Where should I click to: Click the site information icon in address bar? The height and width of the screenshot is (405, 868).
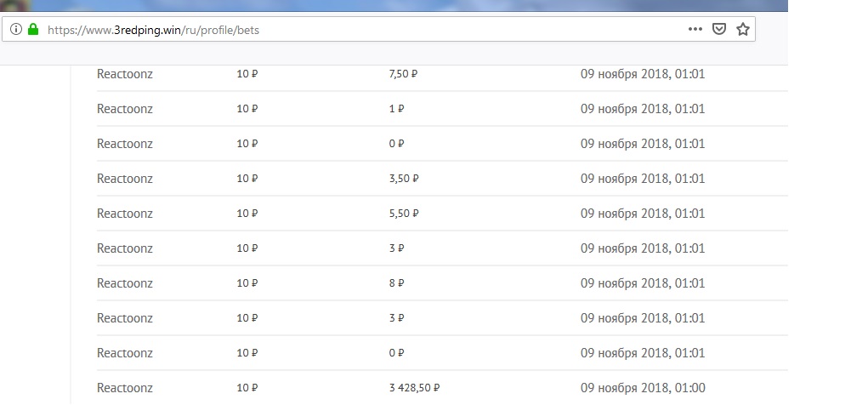pyautogui.click(x=16, y=29)
